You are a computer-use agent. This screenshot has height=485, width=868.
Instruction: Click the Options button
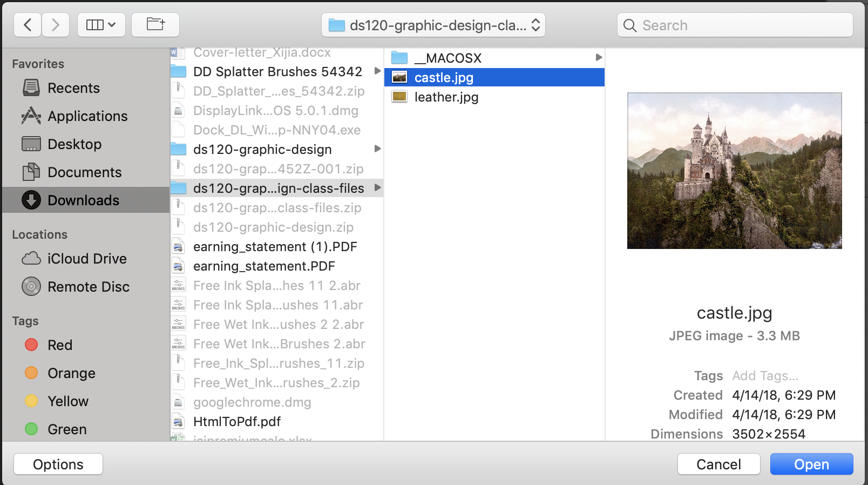(58, 464)
